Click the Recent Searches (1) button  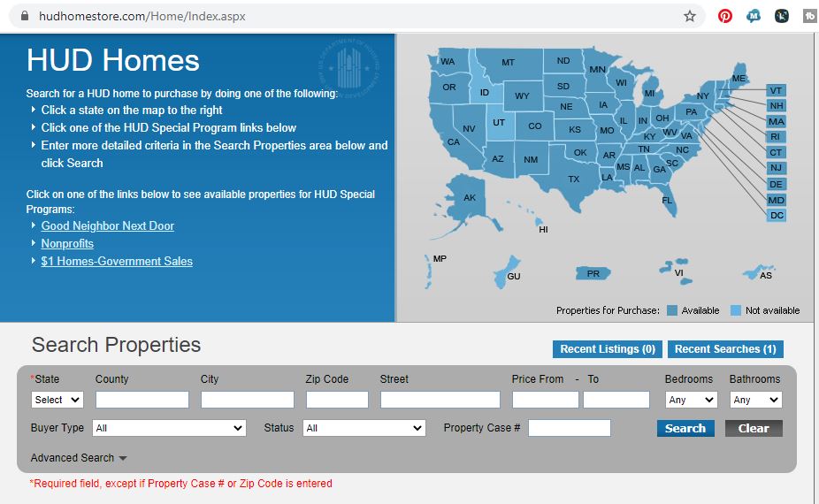(725, 349)
